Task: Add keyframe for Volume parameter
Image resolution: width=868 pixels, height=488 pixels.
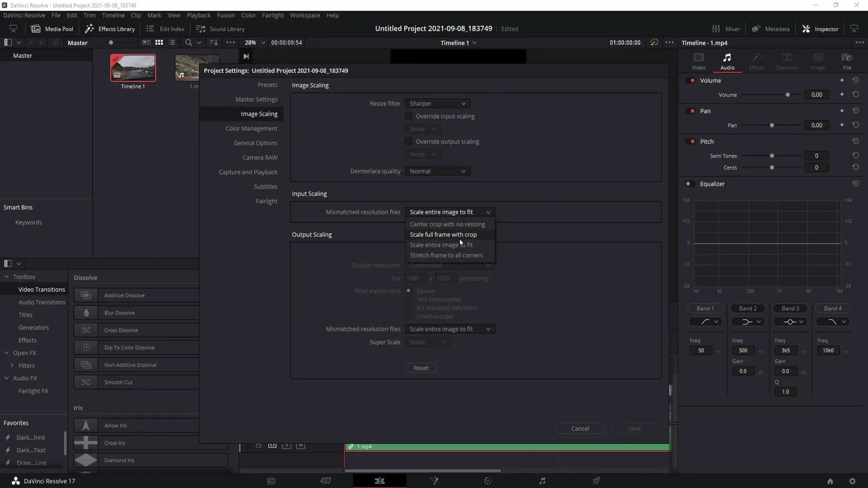Action: coord(842,94)
